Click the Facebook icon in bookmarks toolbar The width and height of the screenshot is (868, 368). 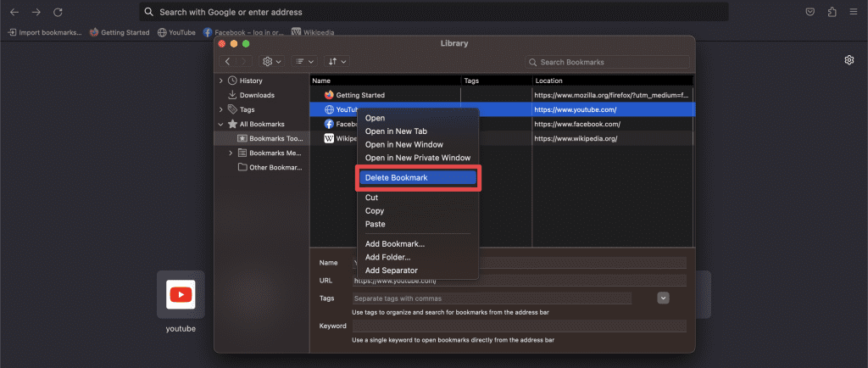208,32
